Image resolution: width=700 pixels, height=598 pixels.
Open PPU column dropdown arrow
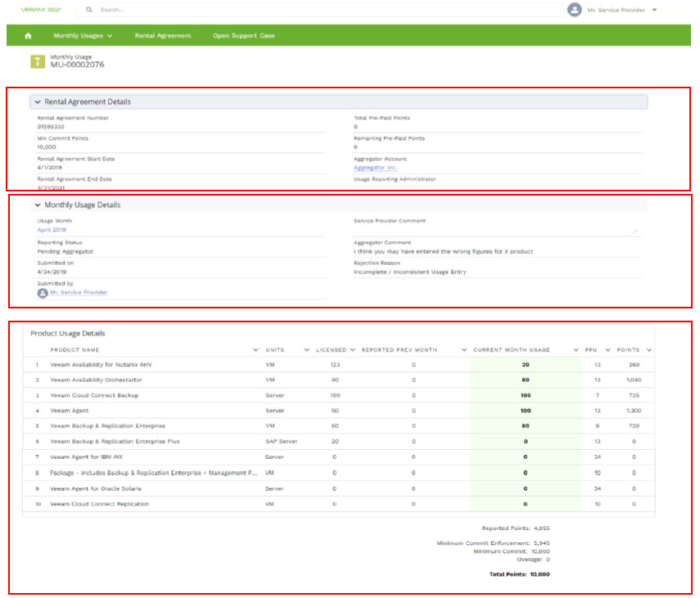pos(607,350)
